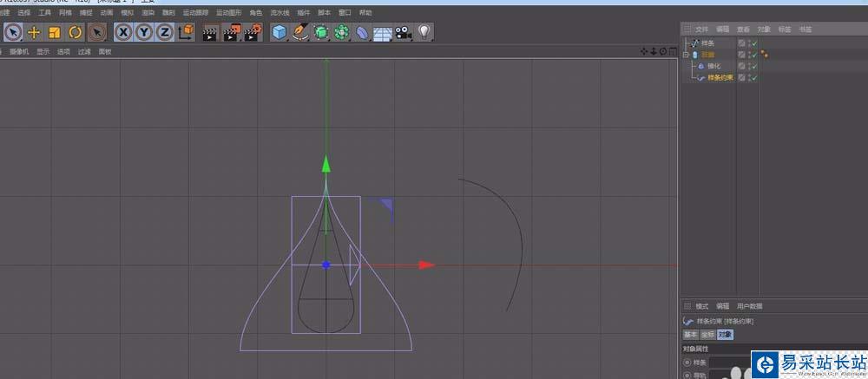Toggle visibility dots of 扭曲 object
Image resolution: width=868 pixels, height=379 pixels.
pyautogui.click(x=748, y=55)
